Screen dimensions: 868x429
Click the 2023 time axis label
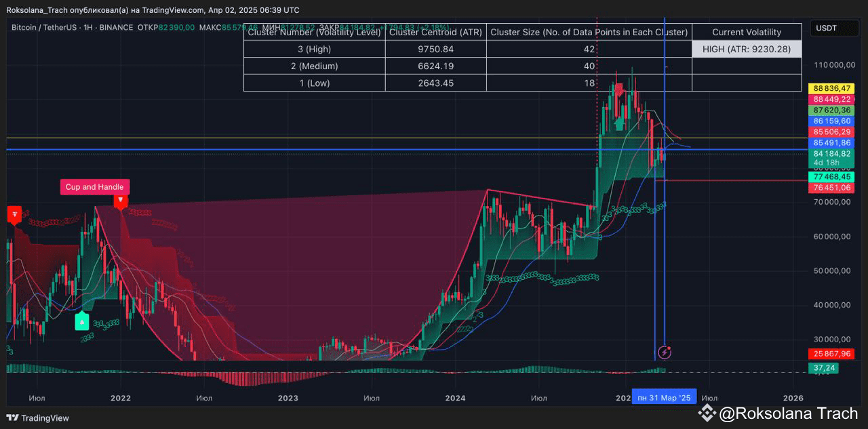[288, 398]
